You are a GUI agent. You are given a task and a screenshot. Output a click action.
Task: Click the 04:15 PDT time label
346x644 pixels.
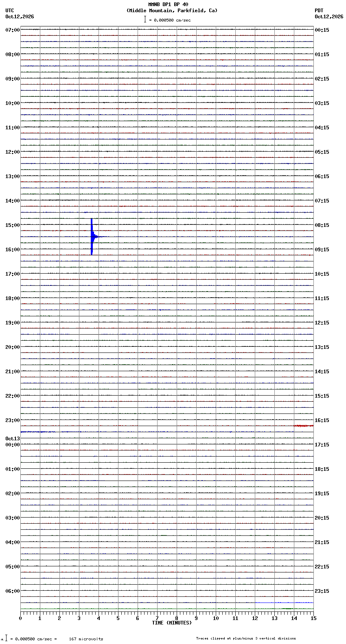pos(322,128)
